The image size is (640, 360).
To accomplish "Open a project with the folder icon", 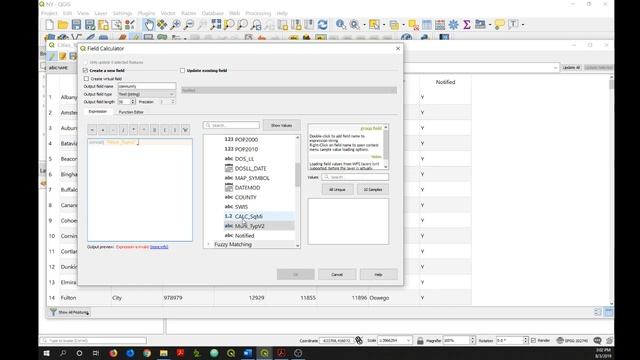I will coord(62,24).
